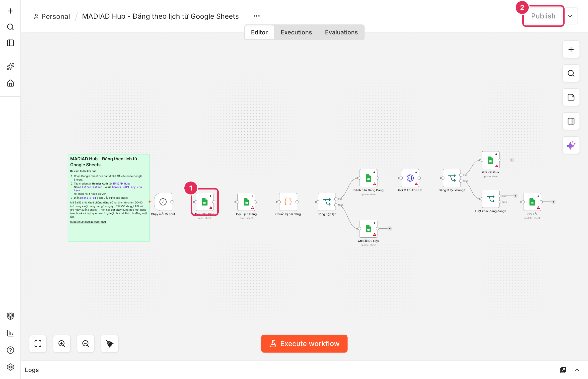Viewport: 588px width, 379px height.
Task: Select the 'Đọc Lịch Đăng' sheet node
Action: (x=246, y=202)
